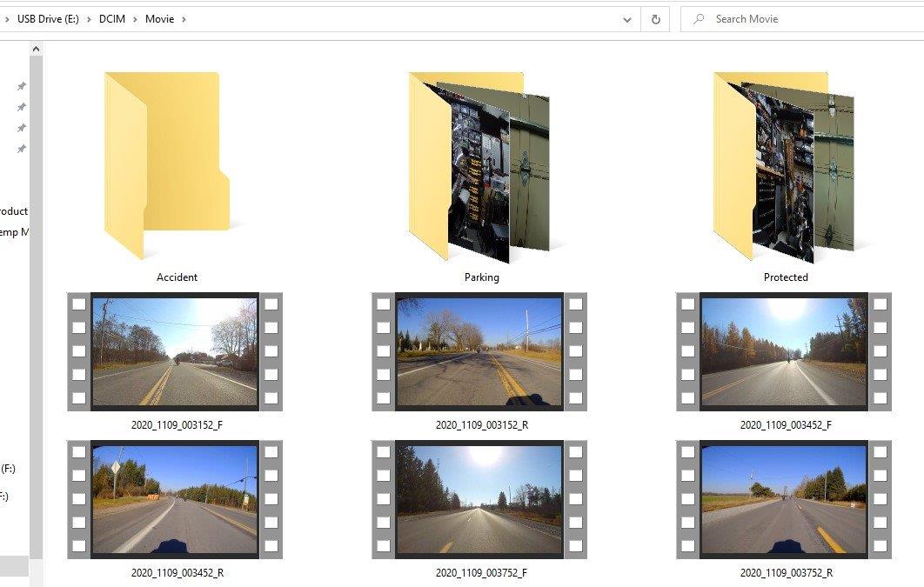Select video 2020_1109_003152_F thumbnail

coord(175,351)
